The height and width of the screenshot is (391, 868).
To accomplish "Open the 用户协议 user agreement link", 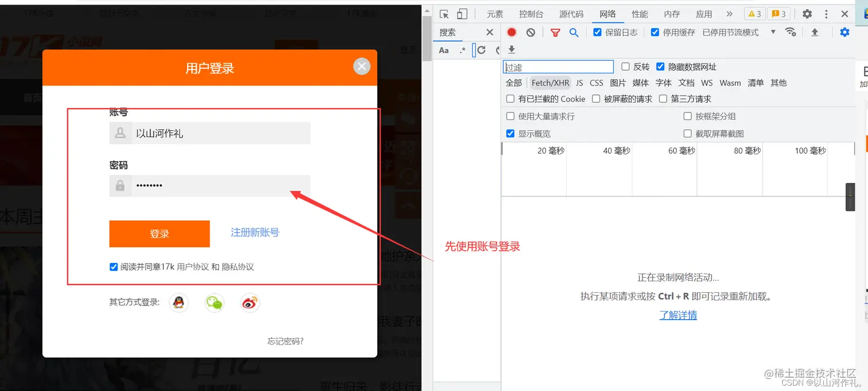I will click(x=193, y=266).
